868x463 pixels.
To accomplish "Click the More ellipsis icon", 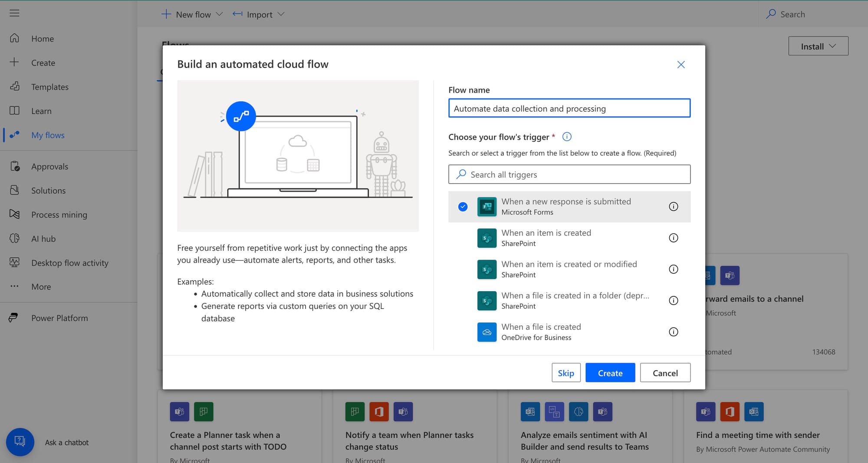I will coord(14,286).
